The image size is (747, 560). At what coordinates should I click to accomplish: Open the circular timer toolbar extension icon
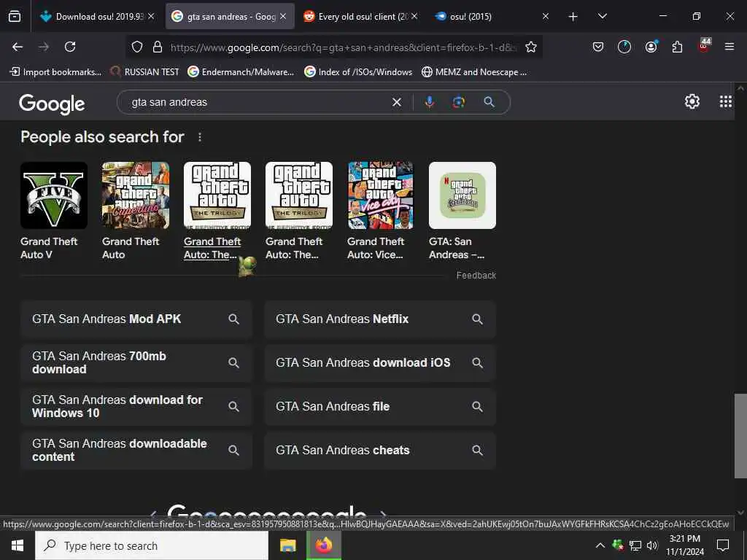click(x=624, y=47)
